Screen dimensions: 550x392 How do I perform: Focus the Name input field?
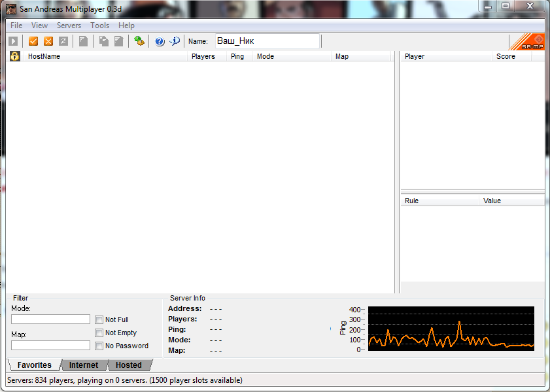pyautogui.click(x=267, y=41)
